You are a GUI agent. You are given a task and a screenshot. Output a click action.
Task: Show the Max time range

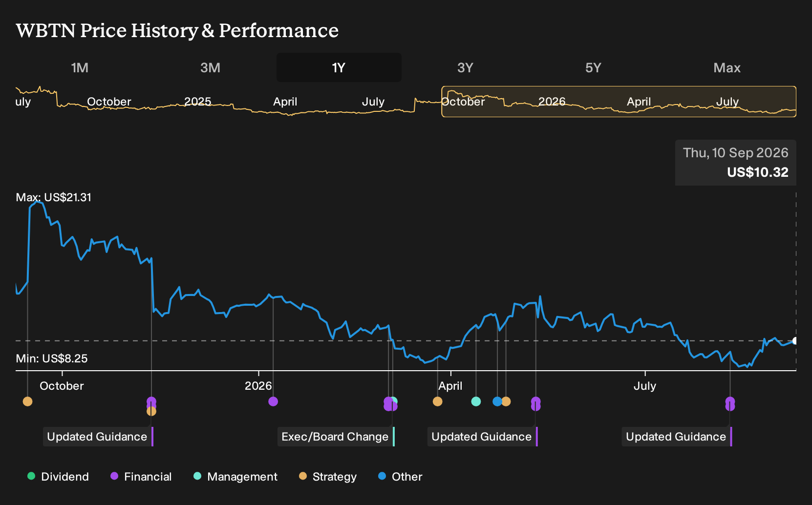pyautogui.click(x=727, y=67)
